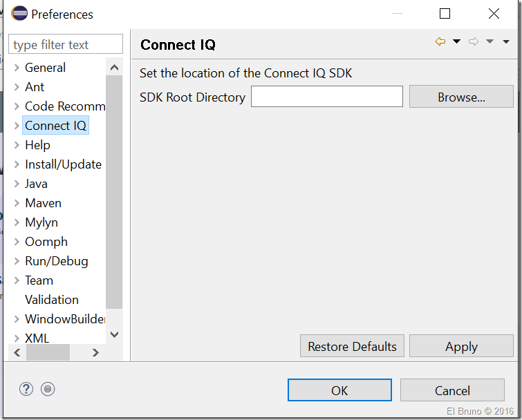Screen dimensions: 522x420
Task: Select Install/Update in the tree
Action: coord(63,164)
